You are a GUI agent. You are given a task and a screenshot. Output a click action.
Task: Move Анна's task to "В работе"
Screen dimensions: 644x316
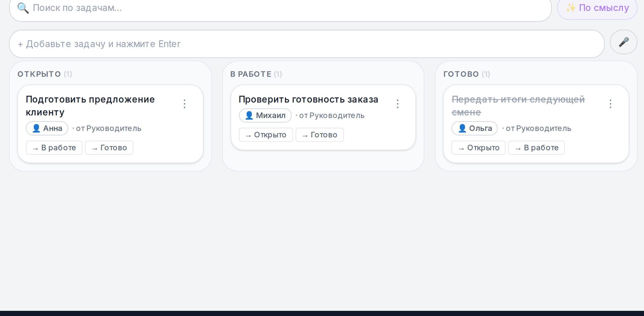(x=54, y=148)
